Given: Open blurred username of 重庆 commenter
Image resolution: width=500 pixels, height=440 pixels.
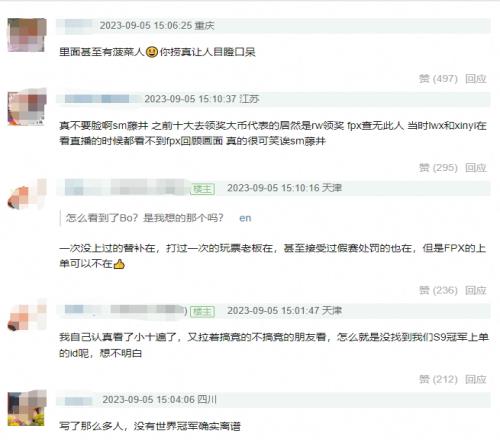Looking at the screenshot, I should [x=78, y=26].
